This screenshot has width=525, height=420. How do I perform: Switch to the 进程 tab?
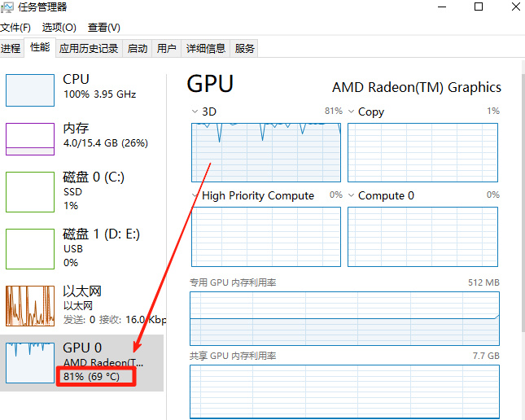[11, 49]
